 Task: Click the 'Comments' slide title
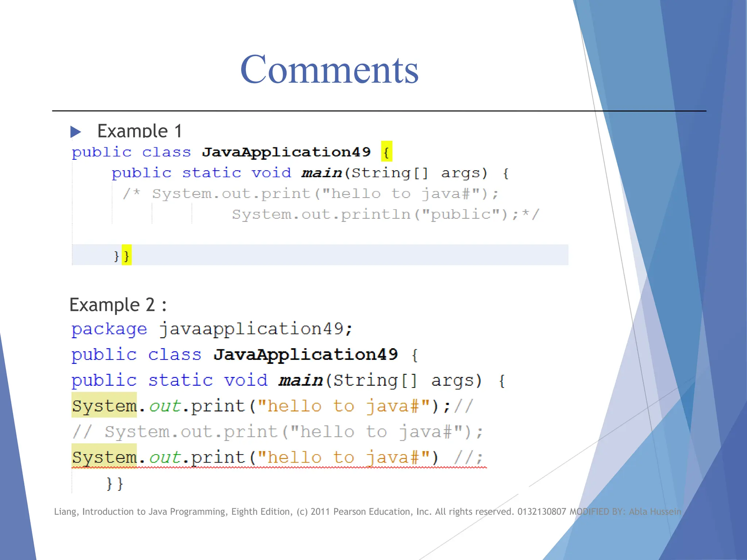pos(329,69)
